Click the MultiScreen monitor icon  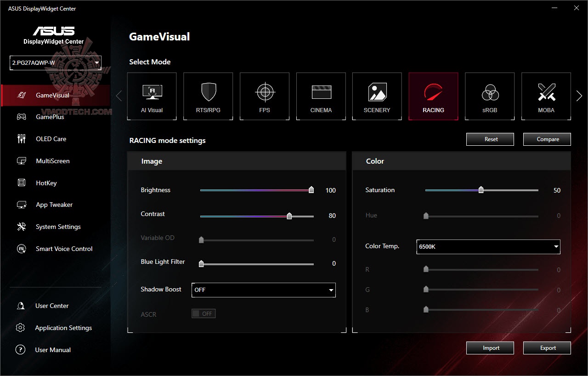pos(21,161)
